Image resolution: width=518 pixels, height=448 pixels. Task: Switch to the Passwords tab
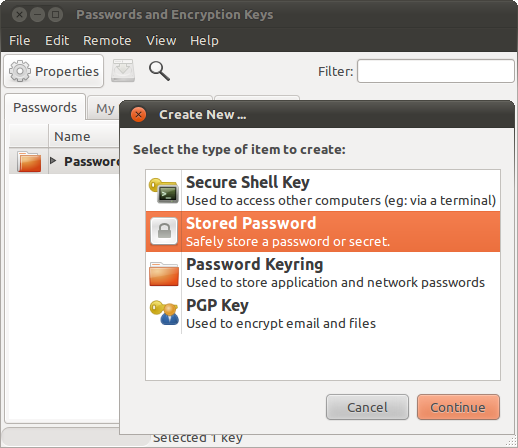pos(45,107)
